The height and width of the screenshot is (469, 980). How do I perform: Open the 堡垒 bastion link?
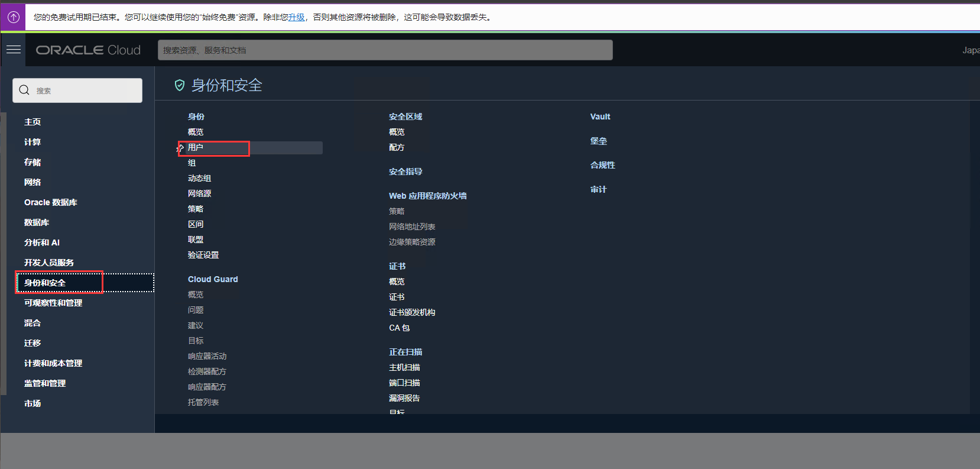point(598,141)
